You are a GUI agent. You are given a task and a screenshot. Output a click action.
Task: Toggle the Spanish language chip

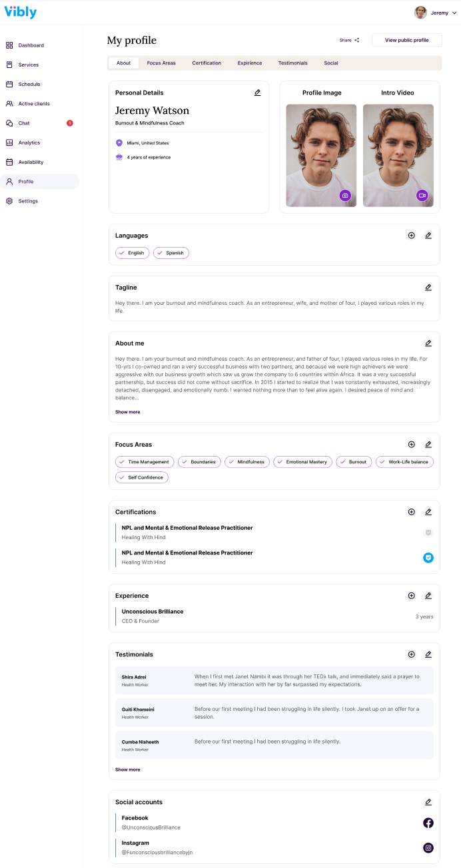(171, 252)
